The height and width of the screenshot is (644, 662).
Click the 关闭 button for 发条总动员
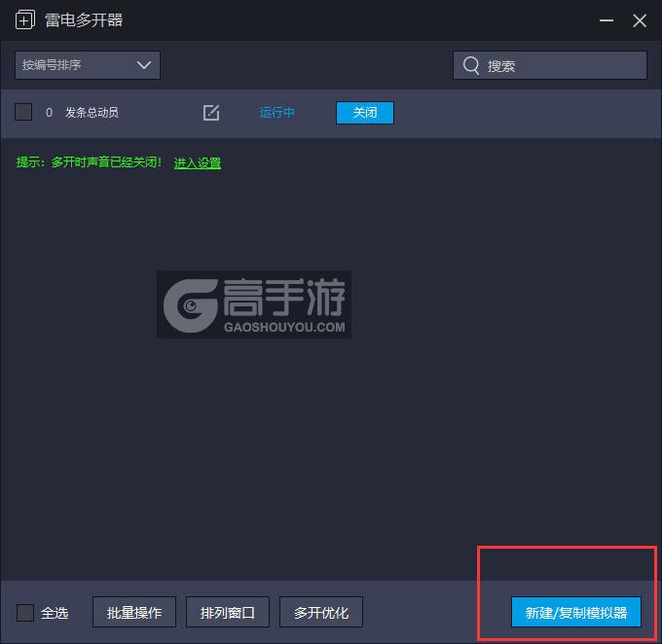[365, 113]
